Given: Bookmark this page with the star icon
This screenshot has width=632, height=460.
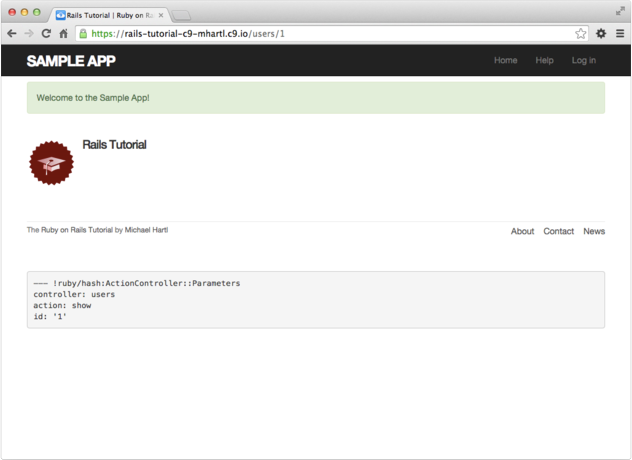Looking at the screenshot, I should pyautogui.click(x=581, y=33).
